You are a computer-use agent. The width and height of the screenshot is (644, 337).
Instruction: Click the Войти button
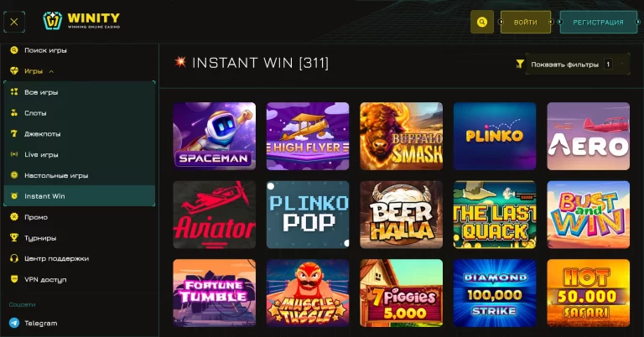coord(525,22)
